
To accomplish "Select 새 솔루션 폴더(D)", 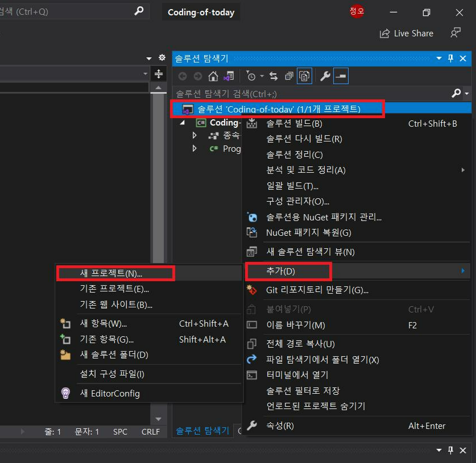I will [x=149, y=354].
